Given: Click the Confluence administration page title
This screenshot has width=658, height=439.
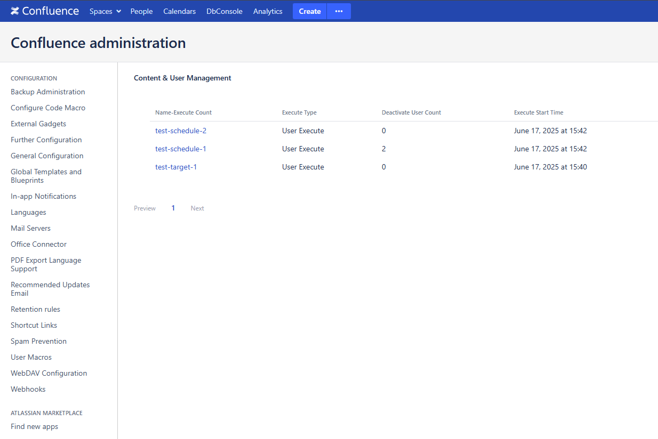Looking at the screenshot, I should (x=98, y=43).
